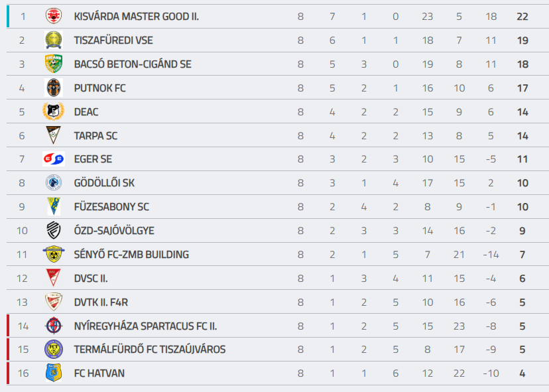Click the Nyíregyháza Spartacus FC II. logo
Image resolution: width=549 pixels, height=392 pixels.
coord(54,326)
